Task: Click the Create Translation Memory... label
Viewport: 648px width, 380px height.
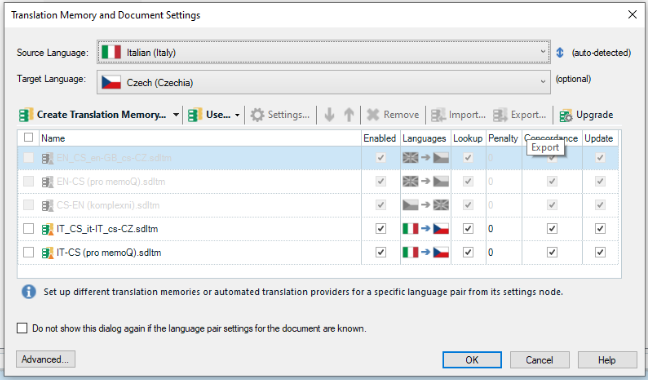Action: (102, 114)
